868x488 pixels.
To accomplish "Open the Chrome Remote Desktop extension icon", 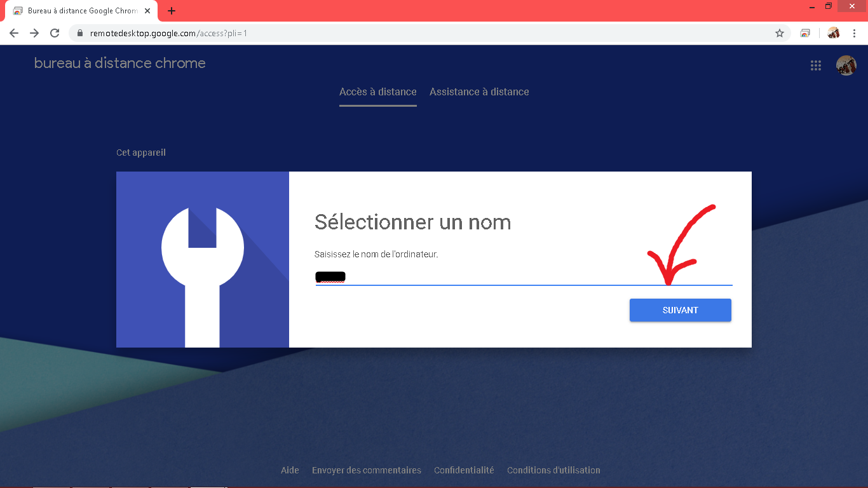I will [805, 33].
